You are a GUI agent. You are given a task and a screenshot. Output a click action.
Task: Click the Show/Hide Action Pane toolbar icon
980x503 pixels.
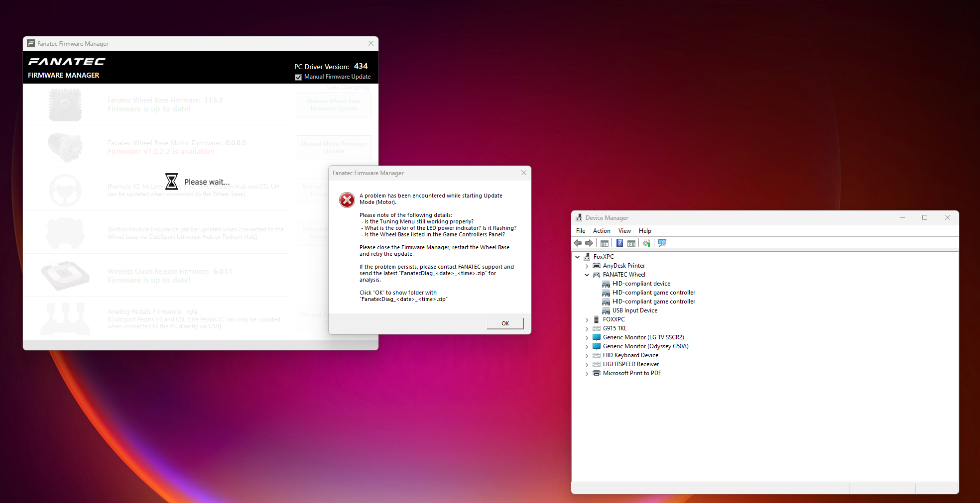tap(631, 243)
